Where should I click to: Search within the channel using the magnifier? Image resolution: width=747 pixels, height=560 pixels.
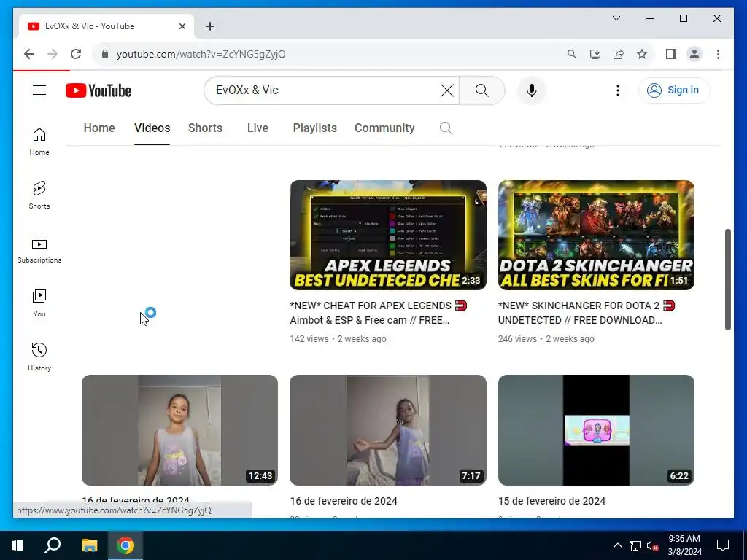(446, 128)
